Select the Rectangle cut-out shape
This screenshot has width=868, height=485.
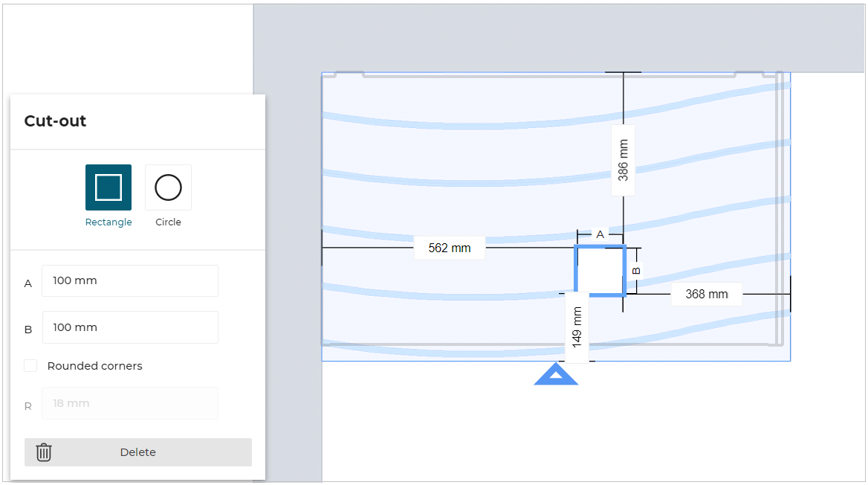point(108,187)
